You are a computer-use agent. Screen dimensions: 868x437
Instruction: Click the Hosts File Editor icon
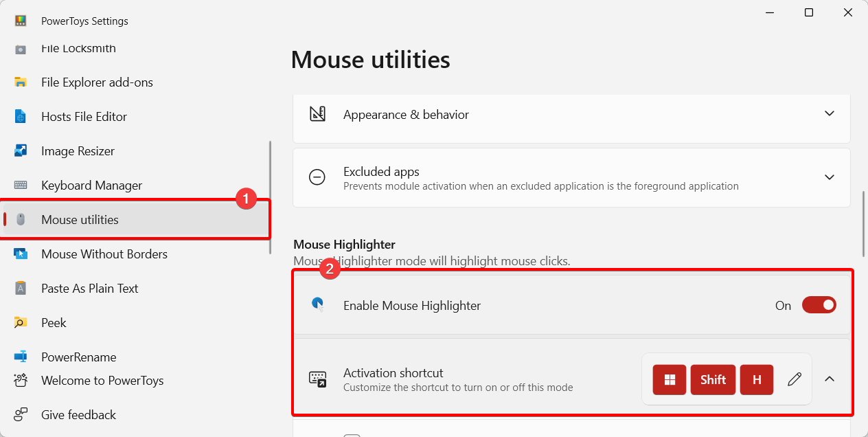[x=21, y=117]
